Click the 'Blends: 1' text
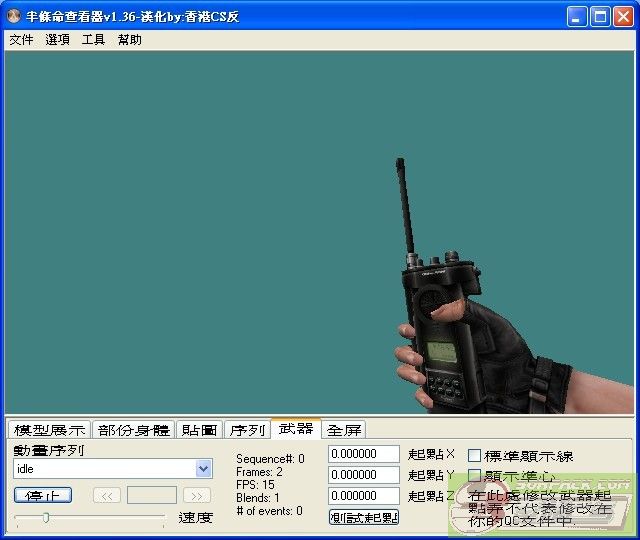 pos(258,498)
